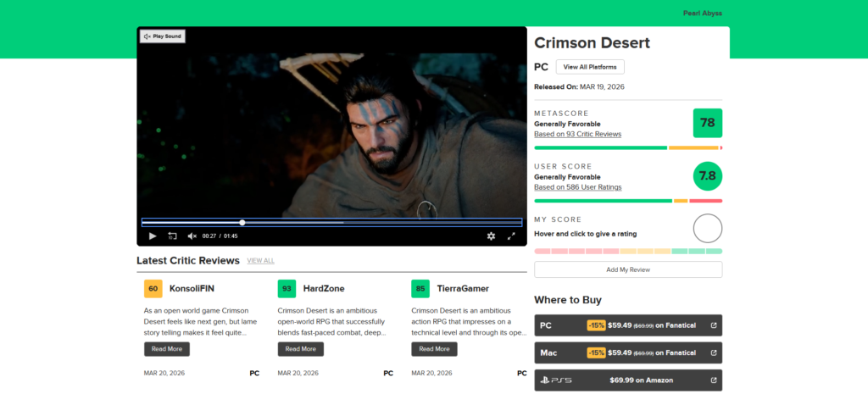This screenshot has height=394, width=868.
Task: View all latest critic reviews
Action: pyautogui.click(x=260, y=261)
